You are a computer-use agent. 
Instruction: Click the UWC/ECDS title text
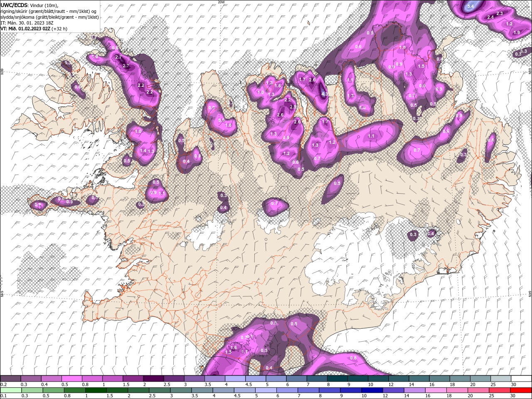[x=14, y=5]
